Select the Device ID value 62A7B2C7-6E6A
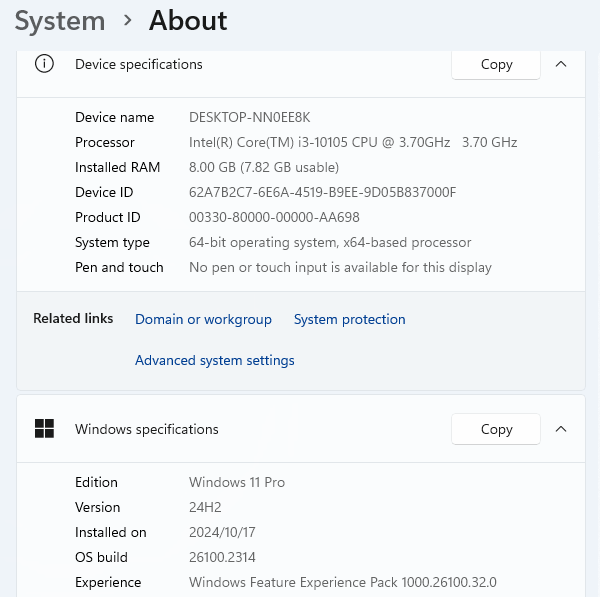Viewport: 600px width, 597px height. tap(323, 192)
